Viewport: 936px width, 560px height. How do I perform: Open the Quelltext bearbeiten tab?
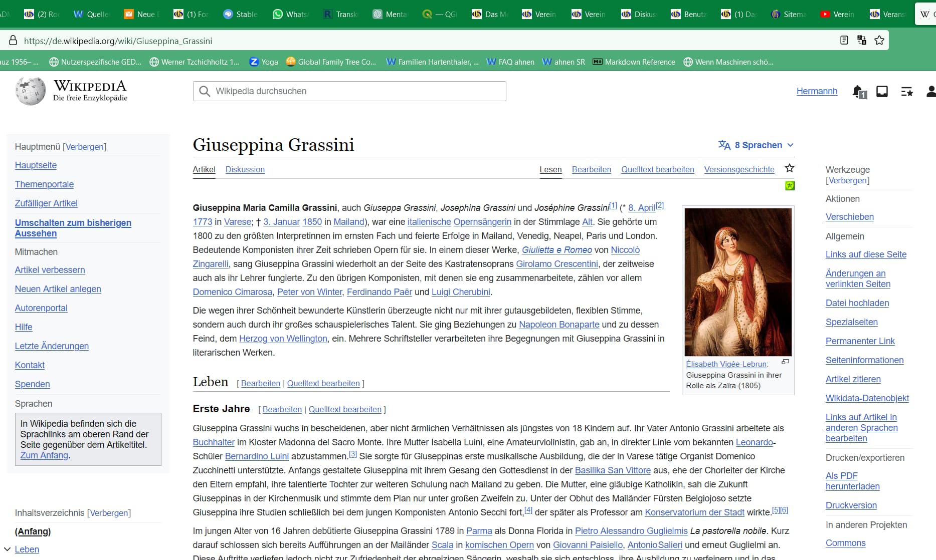658,169
